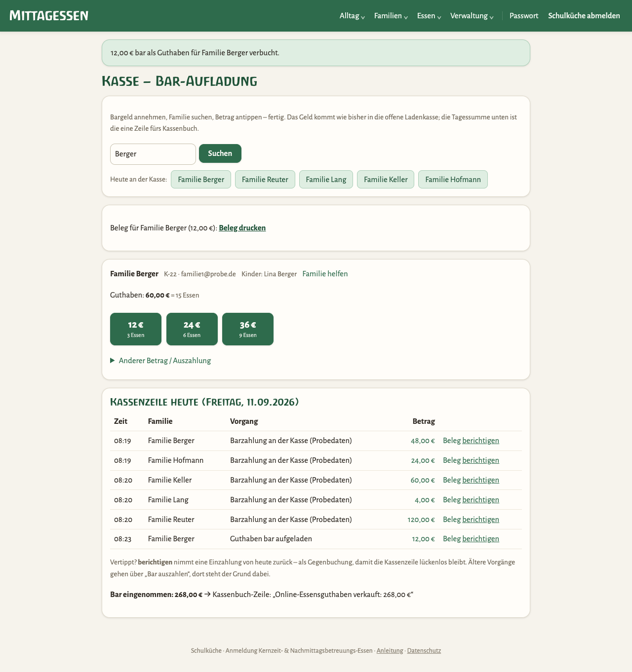This screenshot has width=632, height=672.
Task: Click the Suchen button
Action: [x=220, y=153]
